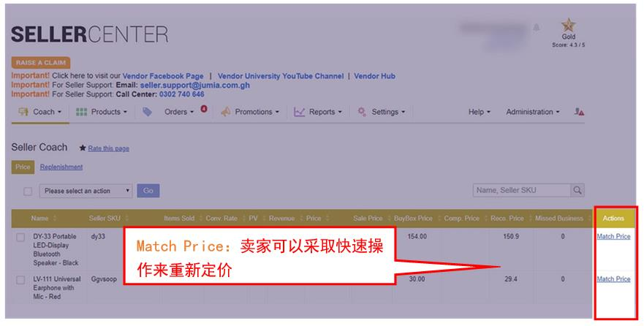Click Reco. Price value '29.4'
The height and width of the screenshot is (326, 644).
511,279
